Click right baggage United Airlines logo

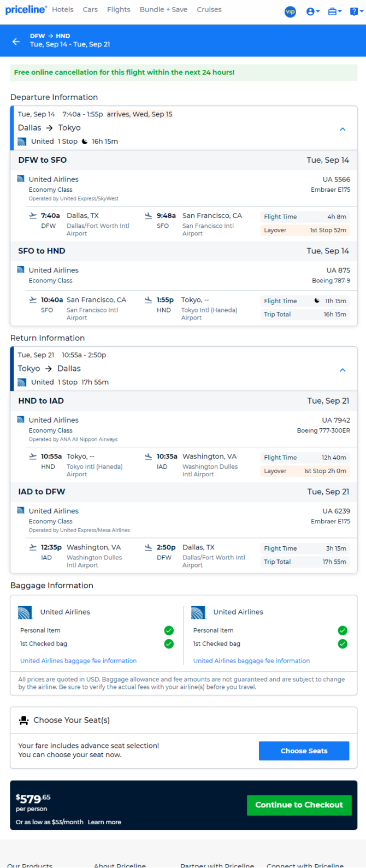tap(198, 612)
